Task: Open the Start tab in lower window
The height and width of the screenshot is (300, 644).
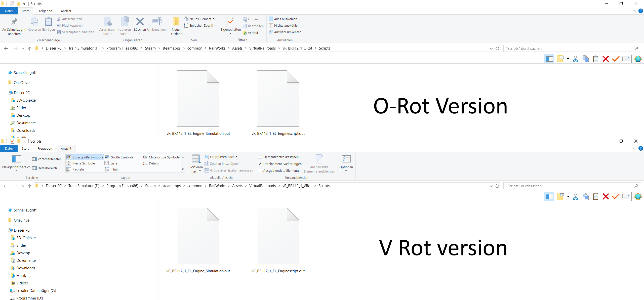Action: tap(25, 148)
